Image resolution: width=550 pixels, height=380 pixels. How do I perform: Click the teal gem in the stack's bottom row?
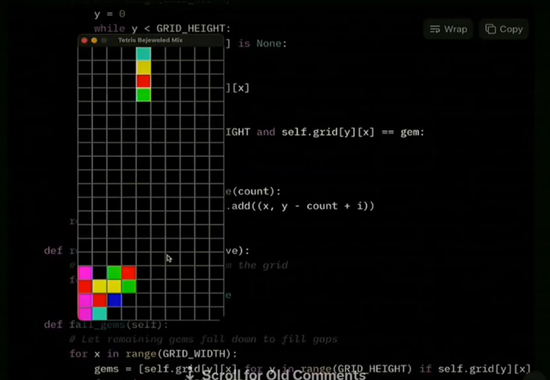click(100, 314)
